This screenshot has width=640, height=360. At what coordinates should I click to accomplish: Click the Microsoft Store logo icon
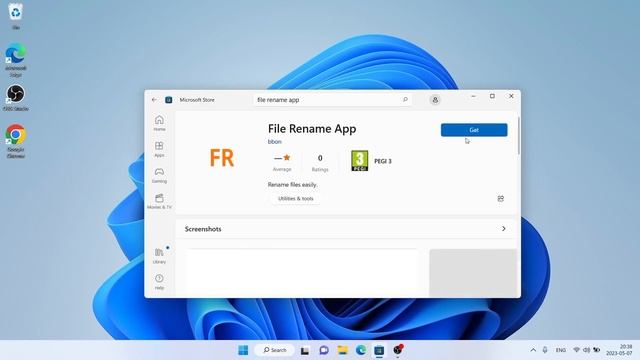tap(168, 100)
